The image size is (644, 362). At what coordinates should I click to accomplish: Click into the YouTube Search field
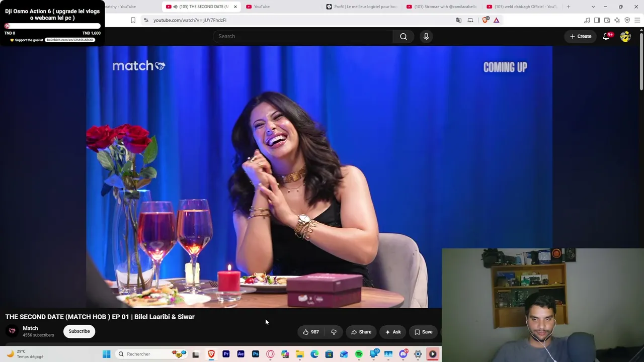[303, 36]
